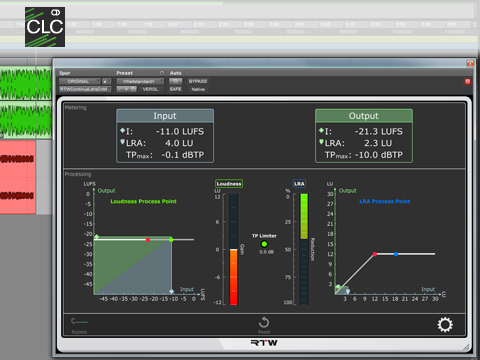
Task: Click the Output I: diamond marker icon
Action: click(321, 130)
